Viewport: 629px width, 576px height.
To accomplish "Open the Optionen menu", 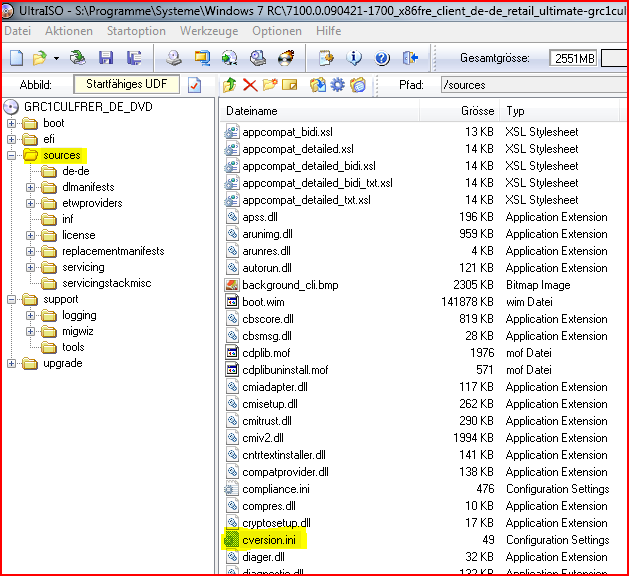I will (x=277, y=31).
